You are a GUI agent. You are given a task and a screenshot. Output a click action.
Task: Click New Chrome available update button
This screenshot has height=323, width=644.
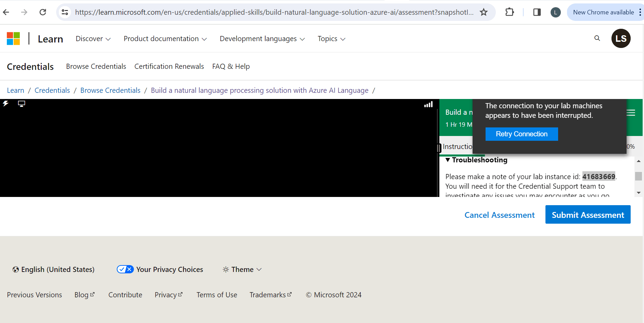pos(603,12)
